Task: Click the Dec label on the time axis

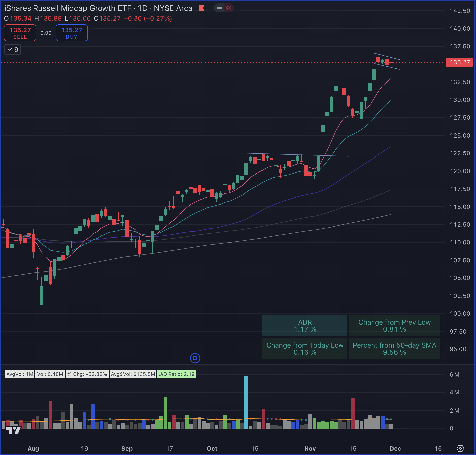Action: (396, 449)
